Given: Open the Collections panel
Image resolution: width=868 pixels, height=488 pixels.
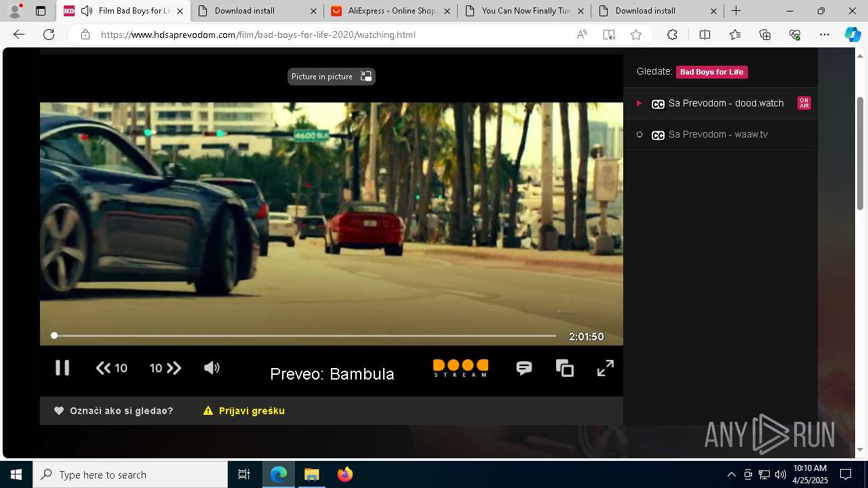Looking at the screenshot, I should click(765, 35).
